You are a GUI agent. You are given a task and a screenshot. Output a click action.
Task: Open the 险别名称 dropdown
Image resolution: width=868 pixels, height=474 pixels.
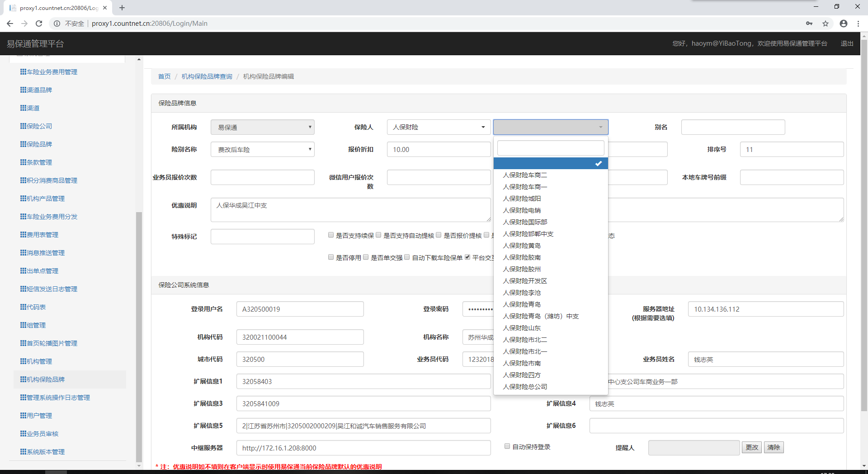point(262,149)
